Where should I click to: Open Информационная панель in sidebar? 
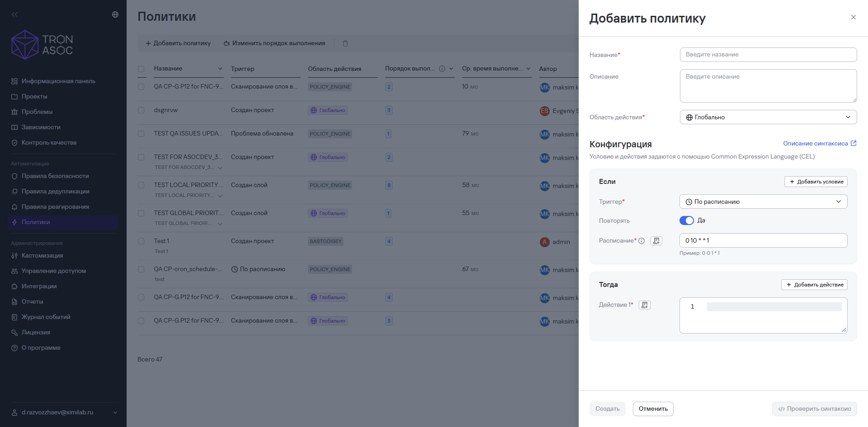tap(58, 81)
